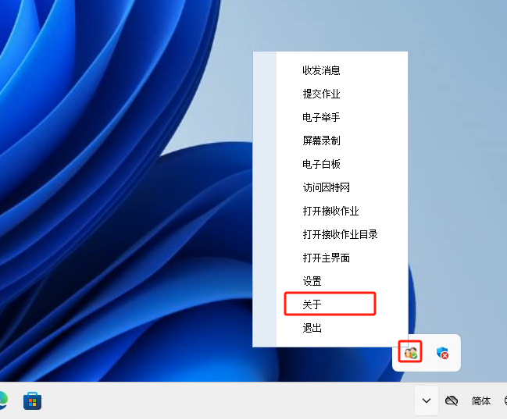The height and width of the screenshot is (420, 507).
Task: Choose 提交作业 in the menu
Action: point(321,94)
